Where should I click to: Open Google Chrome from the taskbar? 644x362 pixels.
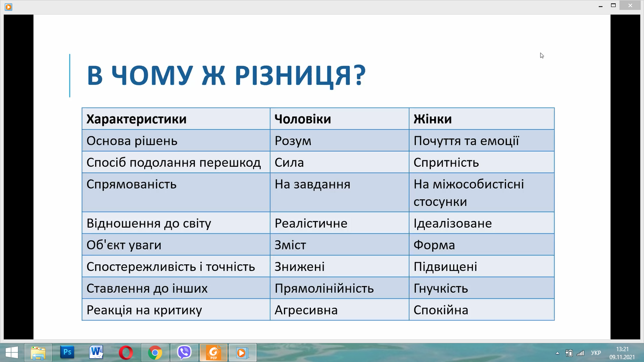pyautogui.click(x=155, y=353)
